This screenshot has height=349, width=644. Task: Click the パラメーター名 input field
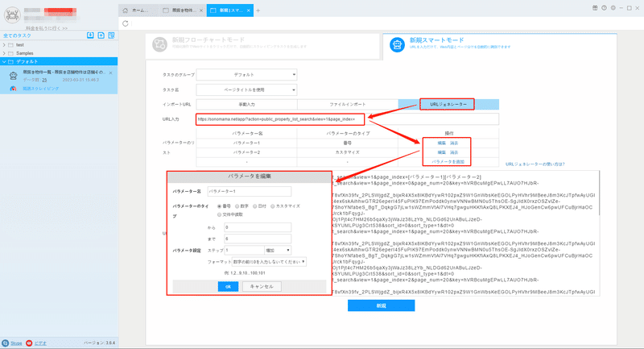click(250, 191)
